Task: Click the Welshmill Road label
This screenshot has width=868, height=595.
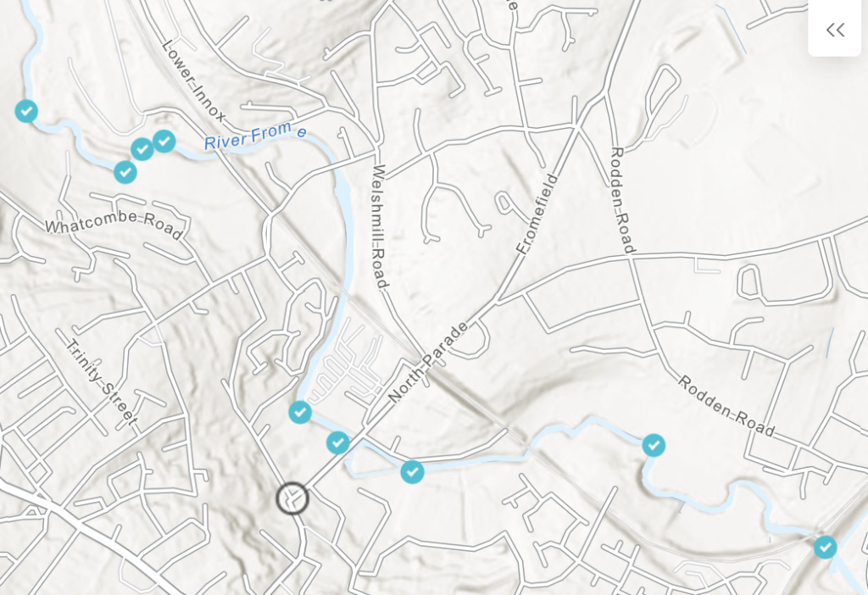Action: click(x=380, y=226)
